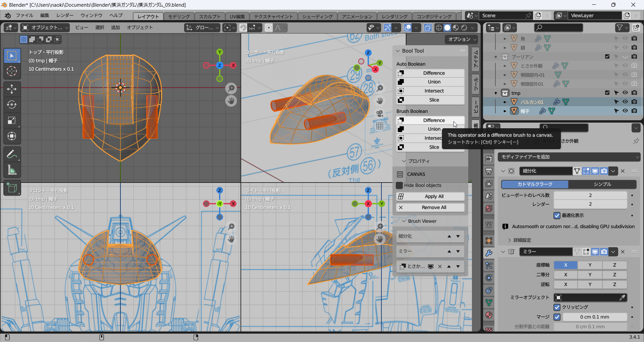Open the Modifier properties wrench tab

click(489, 253)
